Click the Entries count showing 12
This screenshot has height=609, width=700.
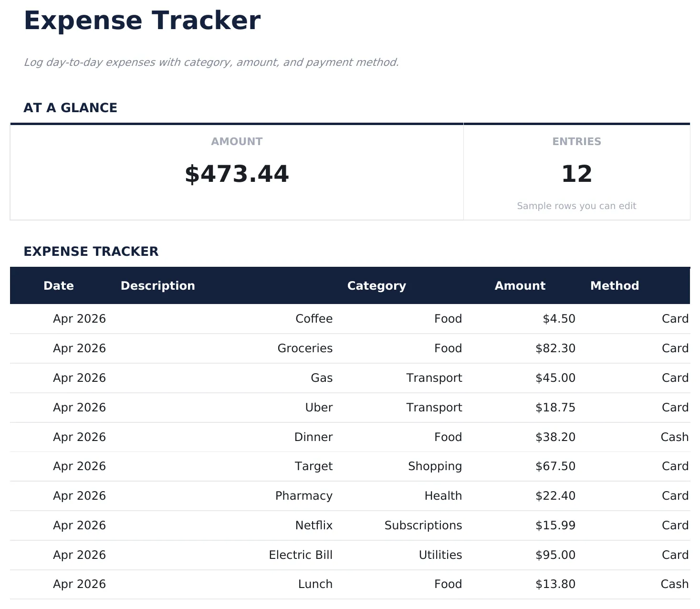pyautogui.click(x=577, y=174)
